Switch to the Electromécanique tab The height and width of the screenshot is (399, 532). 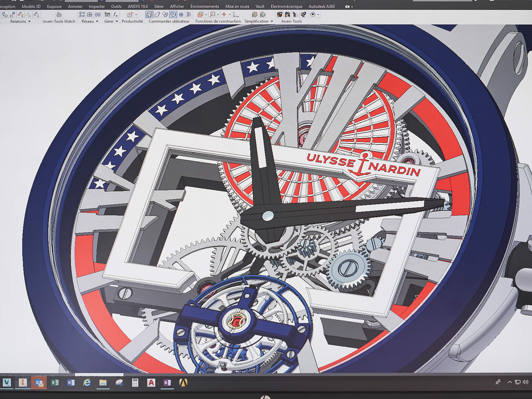[287, 6]
